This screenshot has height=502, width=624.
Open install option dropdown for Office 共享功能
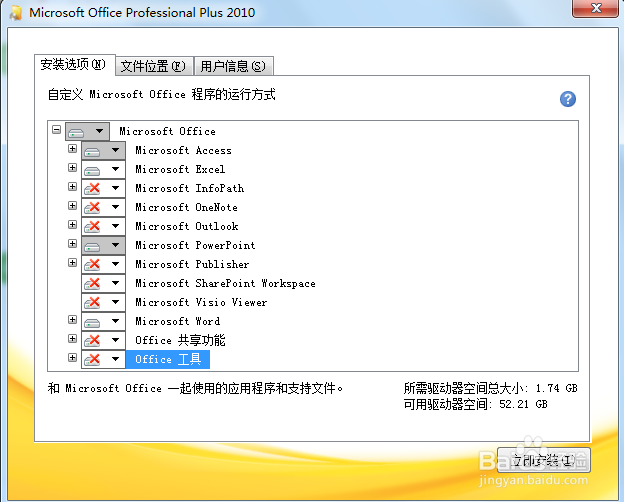103,341
